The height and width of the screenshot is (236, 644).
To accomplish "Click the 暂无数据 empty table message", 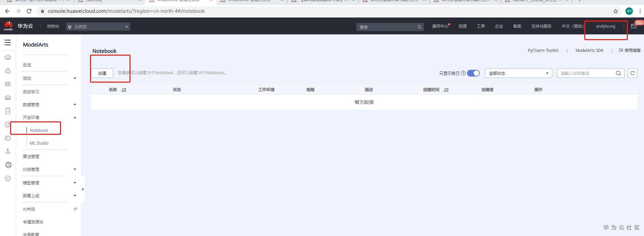I will [x=364, y=102].
